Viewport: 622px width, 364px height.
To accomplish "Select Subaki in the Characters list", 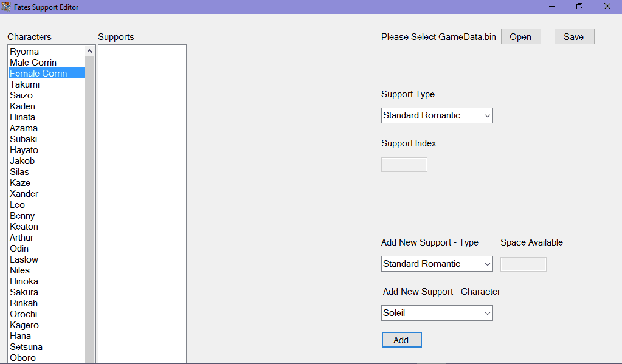I will point(46,139).
